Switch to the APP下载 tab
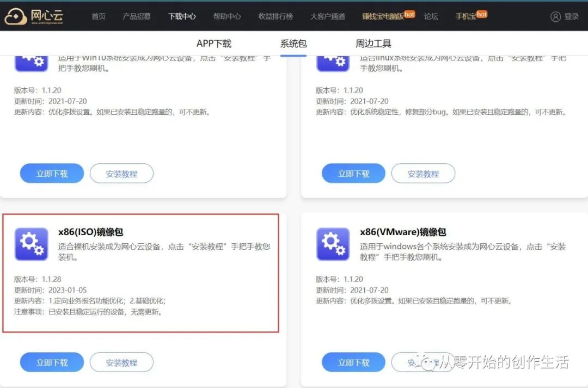 pyautogui.click(x=214, y=44)
